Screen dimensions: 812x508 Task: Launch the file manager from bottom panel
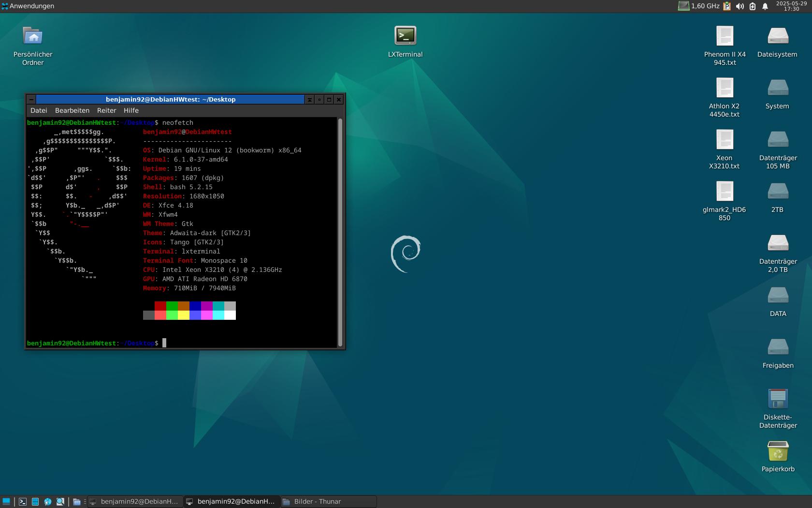(35, 502)
